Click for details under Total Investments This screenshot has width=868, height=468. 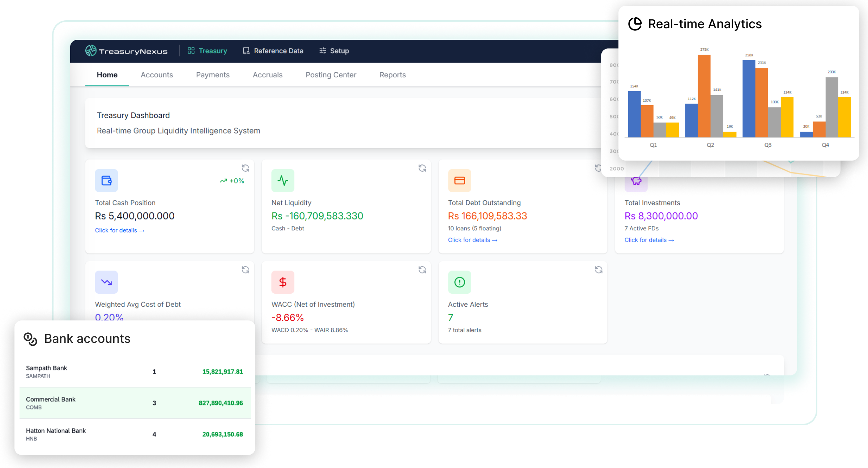649,240
